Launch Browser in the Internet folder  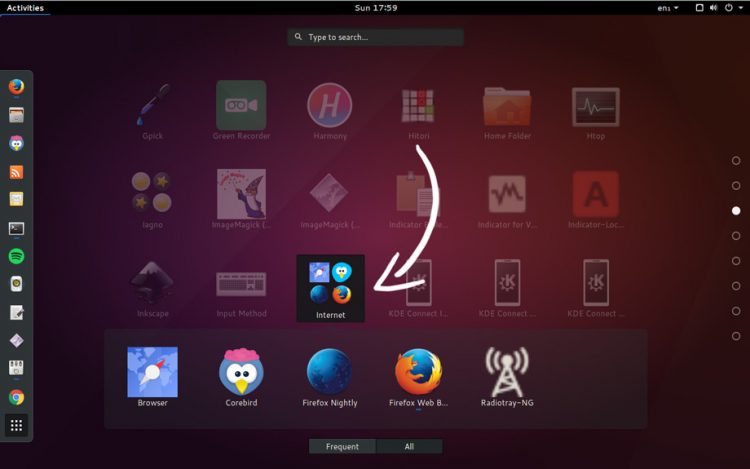152,377
